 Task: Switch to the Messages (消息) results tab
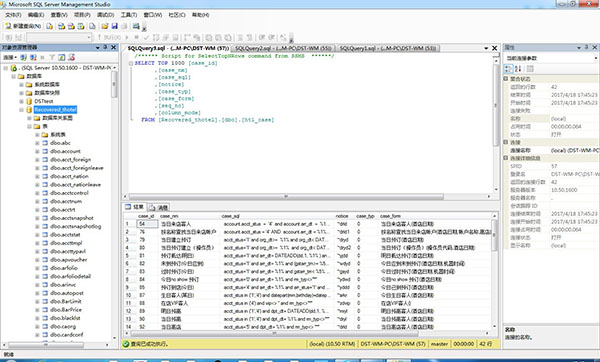tap(159, 207)
